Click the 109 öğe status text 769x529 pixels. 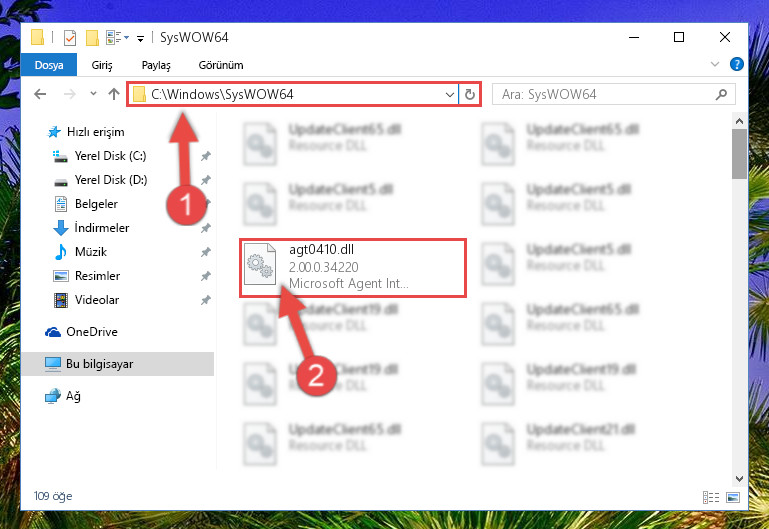coord(53,496)
